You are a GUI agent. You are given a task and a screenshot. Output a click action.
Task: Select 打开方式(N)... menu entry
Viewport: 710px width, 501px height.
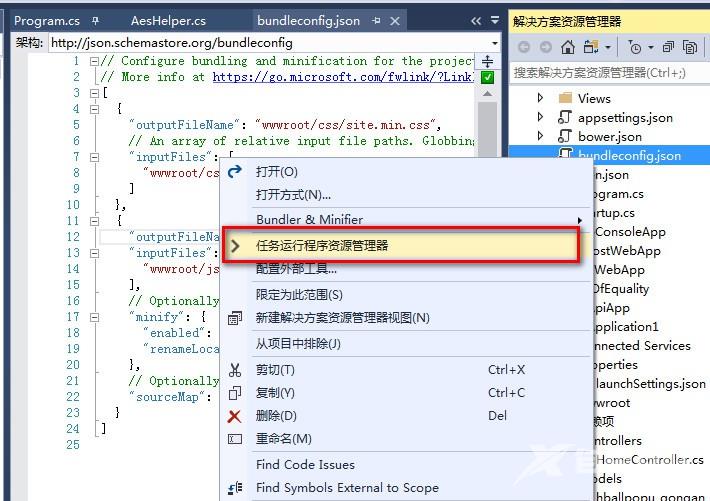(x=293, y=195)
